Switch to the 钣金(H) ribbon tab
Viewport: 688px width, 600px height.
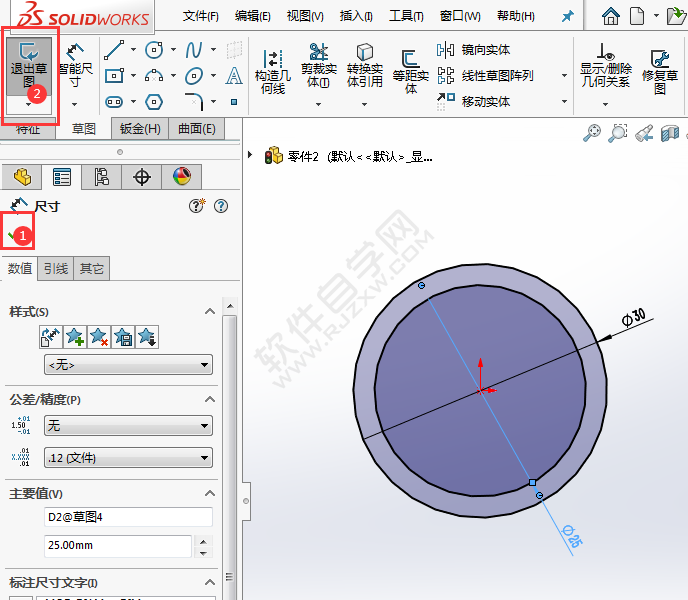tap(140, 129)
